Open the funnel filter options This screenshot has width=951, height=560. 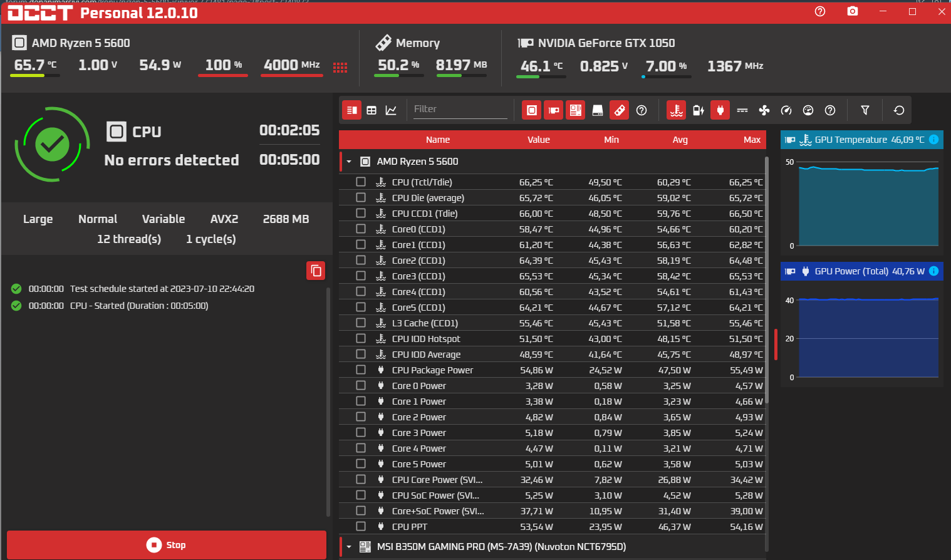[x=865, y=110]
